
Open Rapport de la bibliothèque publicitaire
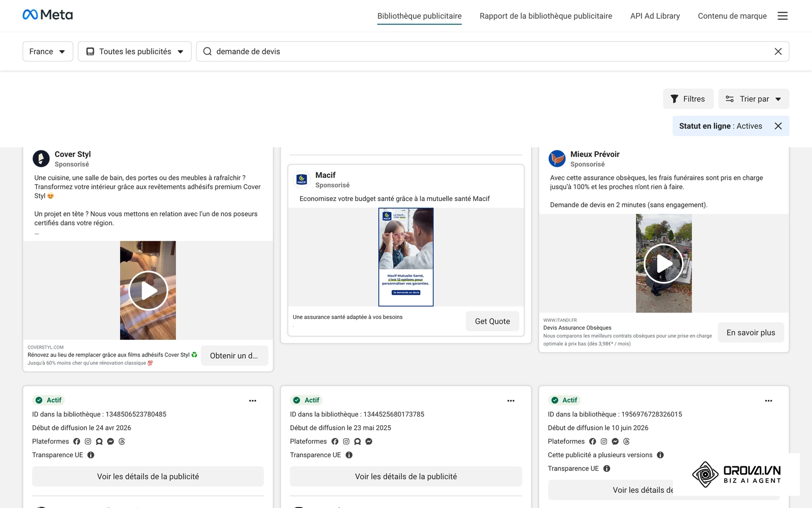pos(546,16)
